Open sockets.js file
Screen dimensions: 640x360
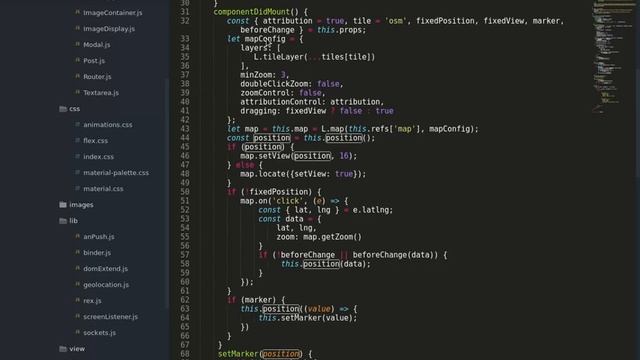(x=100, y=333)
